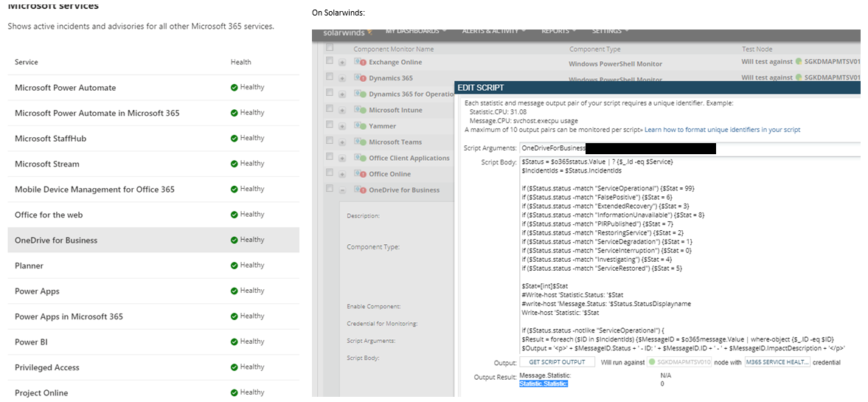Select Microsoft Power Automate in Microsoft 365 row
The image size is (868, 402).
coord(153,113)
